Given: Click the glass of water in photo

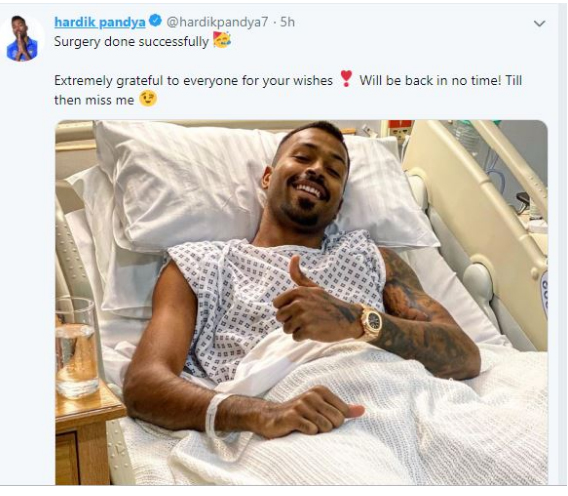Looking at the screenshot, I should coord(76,348).
